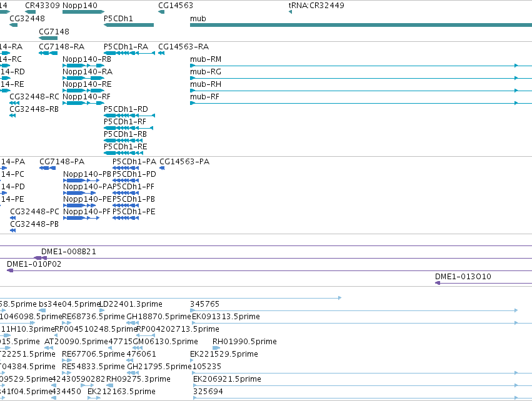Viewport: 532px width, 401px height.
Task: Click the DME1-010P02 clone label
Action: pos(34,264)
